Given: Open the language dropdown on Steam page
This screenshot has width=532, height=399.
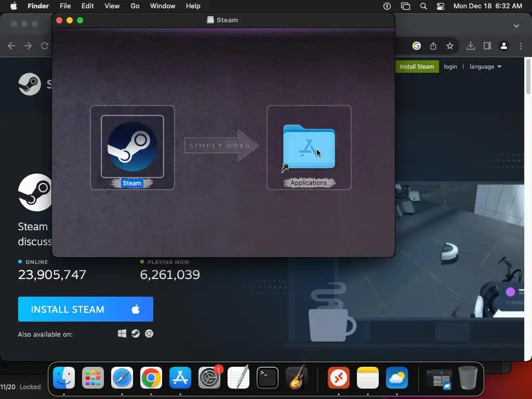Looking at the screenshot, I should [486, 66].
